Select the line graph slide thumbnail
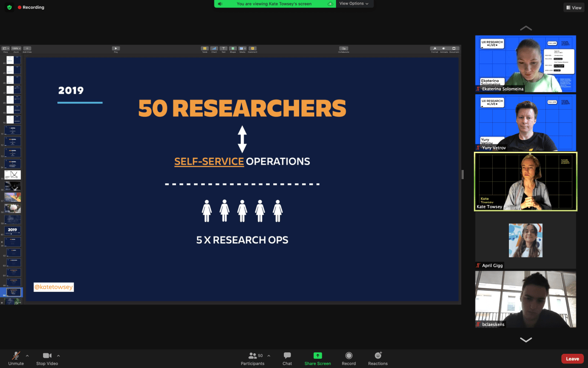Viewport: 588px width, 368px height. coord(12,175)
